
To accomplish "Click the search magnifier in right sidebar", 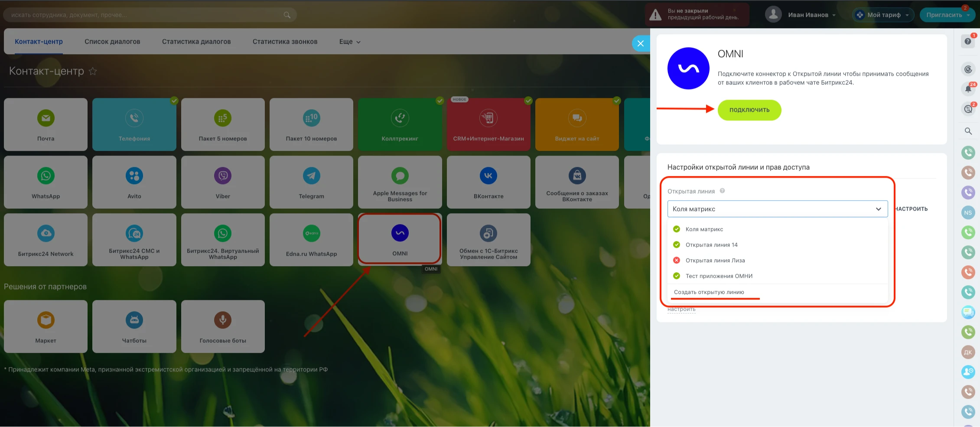I will [x=968, y=131].
